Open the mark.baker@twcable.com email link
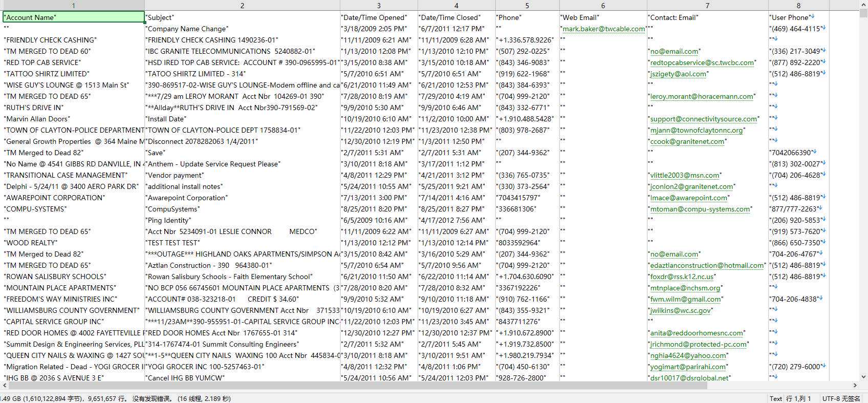868x403 pixels. [x=603, y=29]
